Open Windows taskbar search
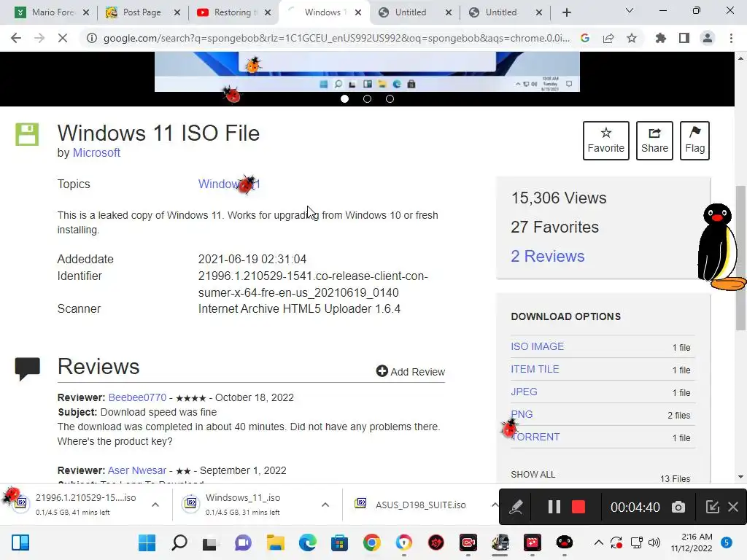 click(179, 542)
